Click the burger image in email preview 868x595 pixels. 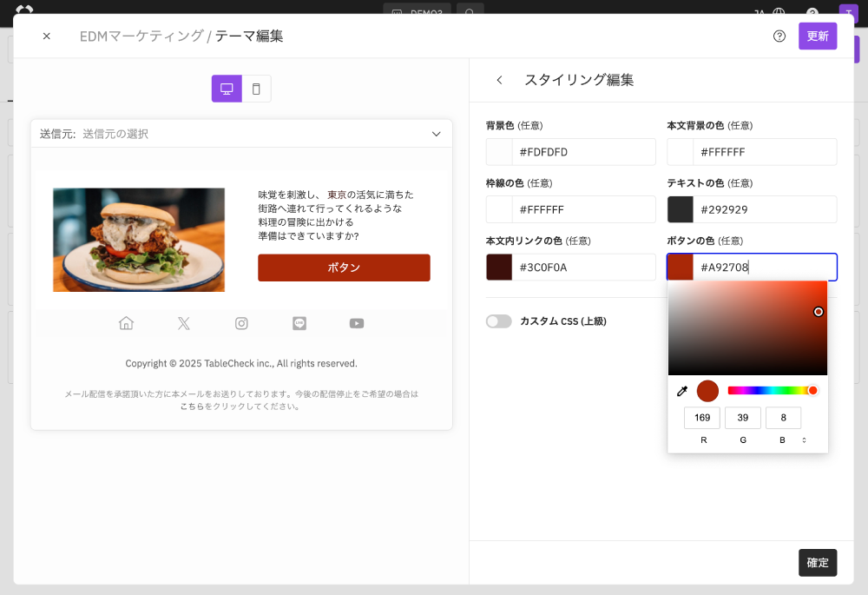tap(139, 240)
